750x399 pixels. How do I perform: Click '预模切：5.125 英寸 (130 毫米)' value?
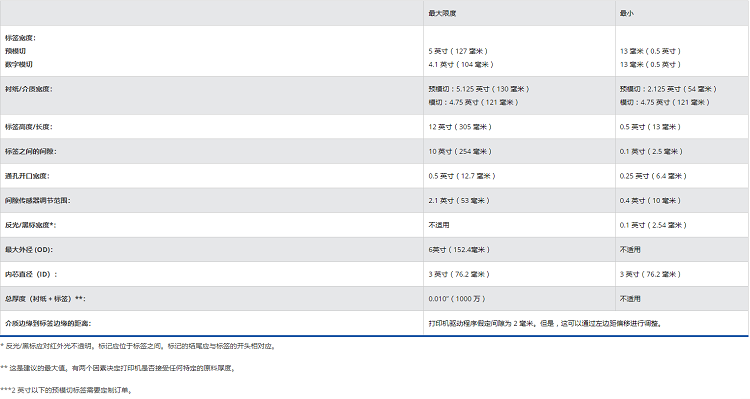[x=479, y=89]
